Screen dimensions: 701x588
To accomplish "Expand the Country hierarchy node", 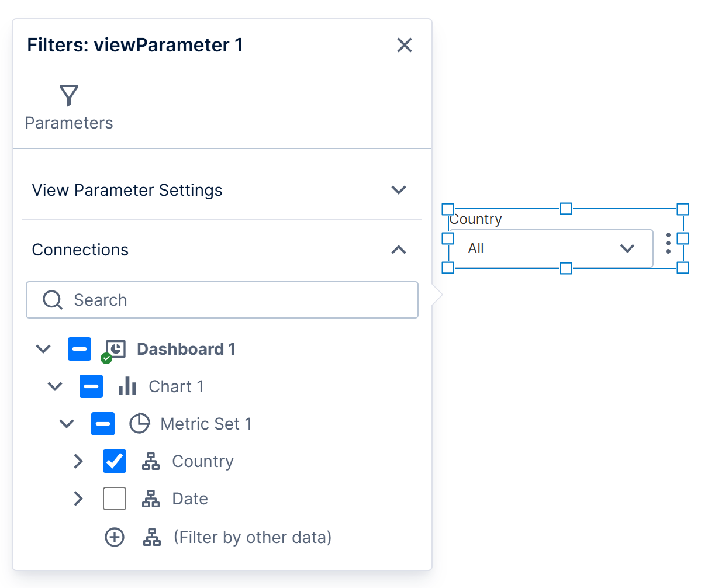I will (x=78, y=461).
